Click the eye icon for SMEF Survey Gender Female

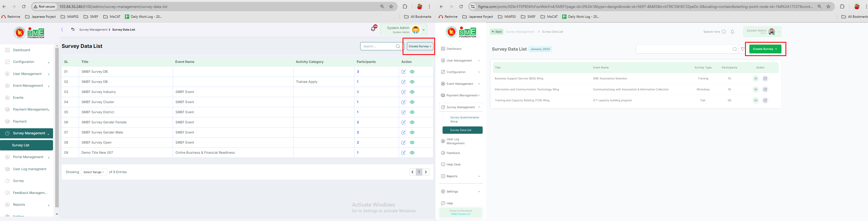coord(412,122)
